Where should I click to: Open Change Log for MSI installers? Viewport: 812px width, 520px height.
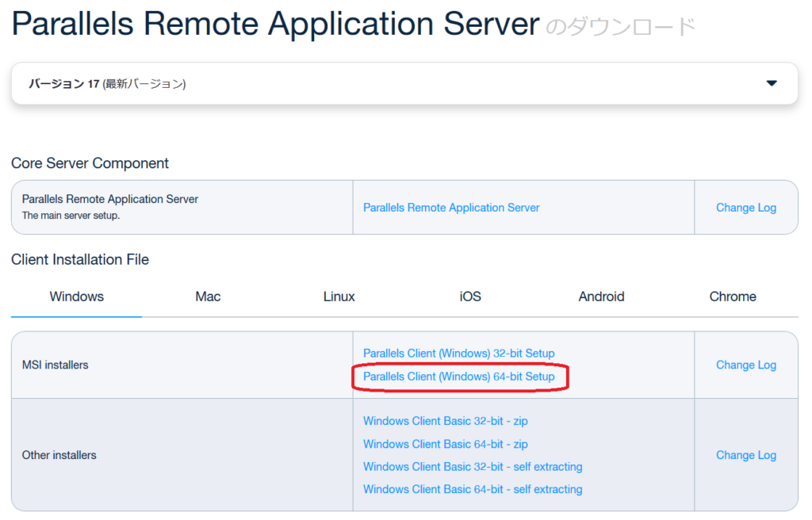(x=745, y=365)
